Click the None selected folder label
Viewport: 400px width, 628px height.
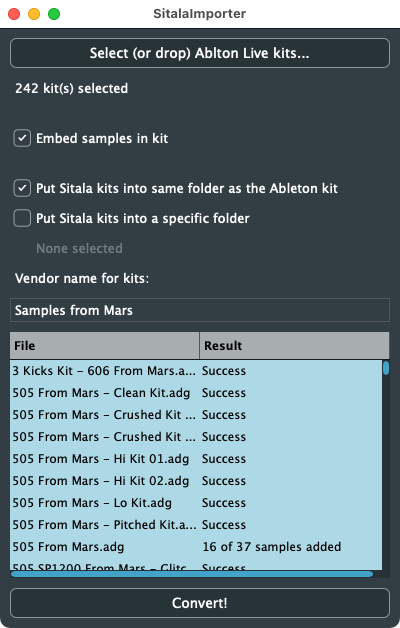79,248
